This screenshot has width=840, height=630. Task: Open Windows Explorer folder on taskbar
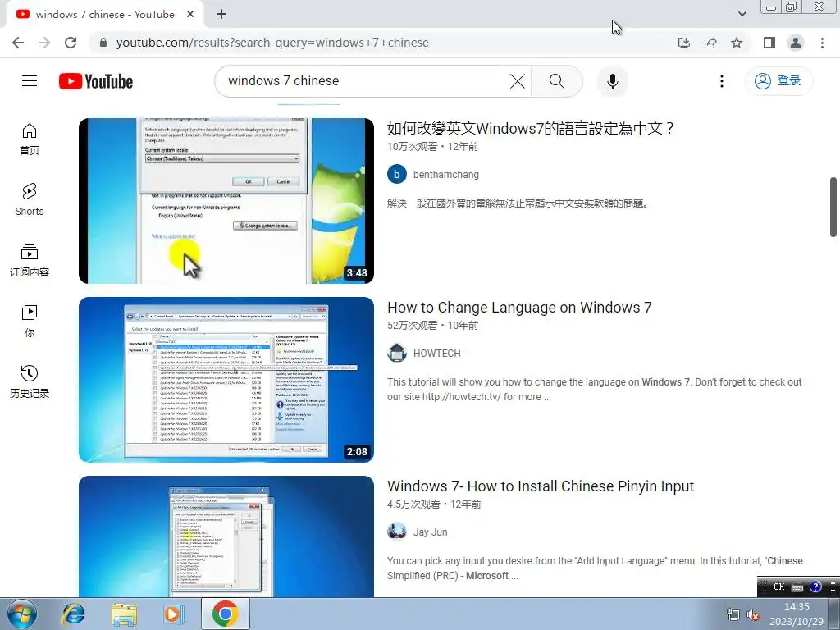click(x=124, y=614)
